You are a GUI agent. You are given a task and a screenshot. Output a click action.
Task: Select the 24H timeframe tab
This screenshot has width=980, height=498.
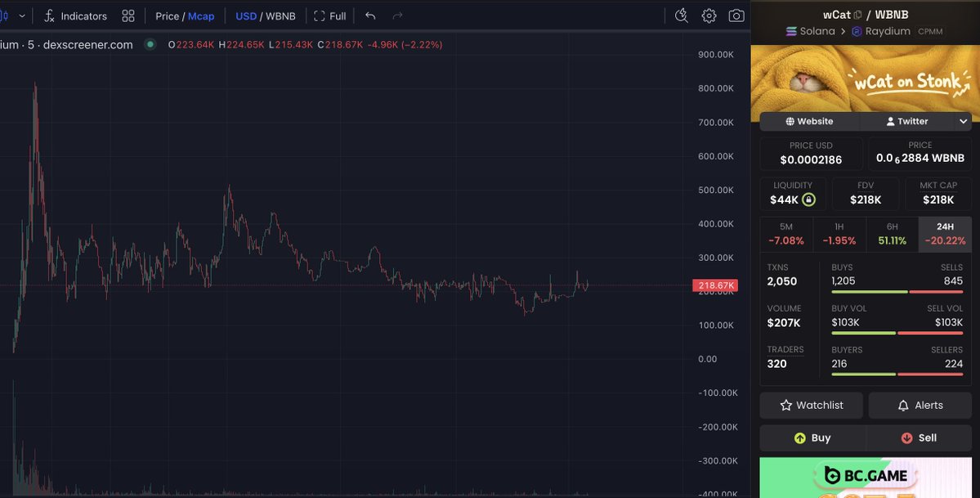pos(945,234)
